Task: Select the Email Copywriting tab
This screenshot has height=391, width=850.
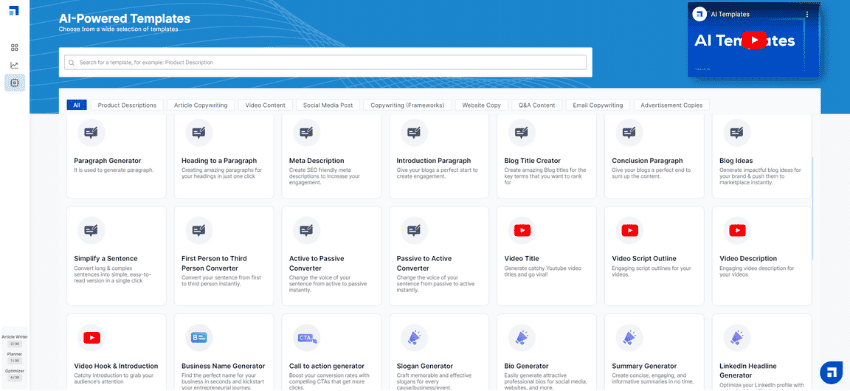Action: (x=598, y=105)
